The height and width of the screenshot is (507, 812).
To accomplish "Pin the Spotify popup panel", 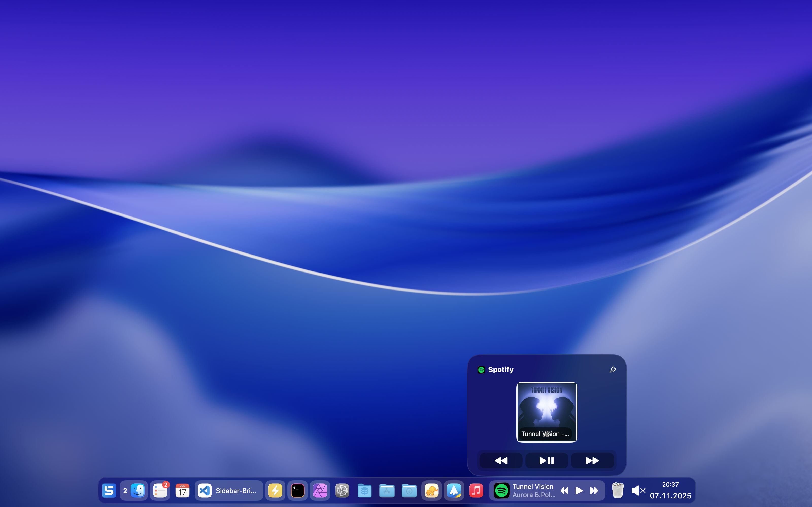I will click(x=612, y=370).
